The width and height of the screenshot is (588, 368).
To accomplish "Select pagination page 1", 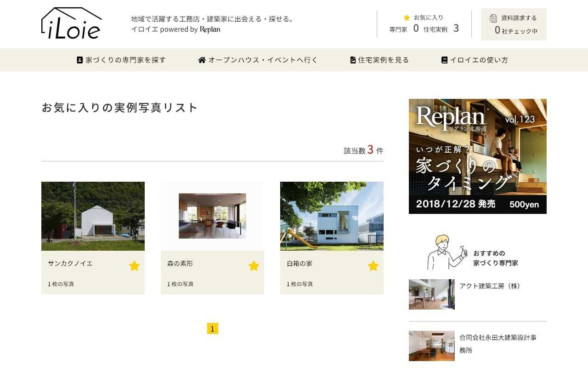I will point(212,328).
